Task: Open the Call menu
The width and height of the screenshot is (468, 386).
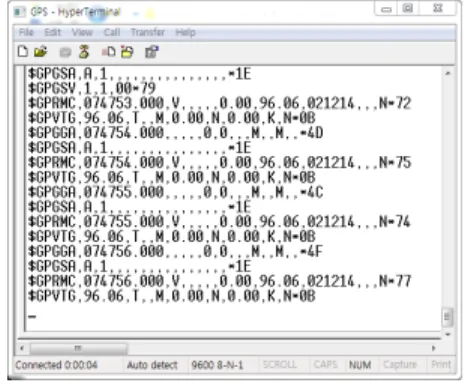Action: pos(112,32)
